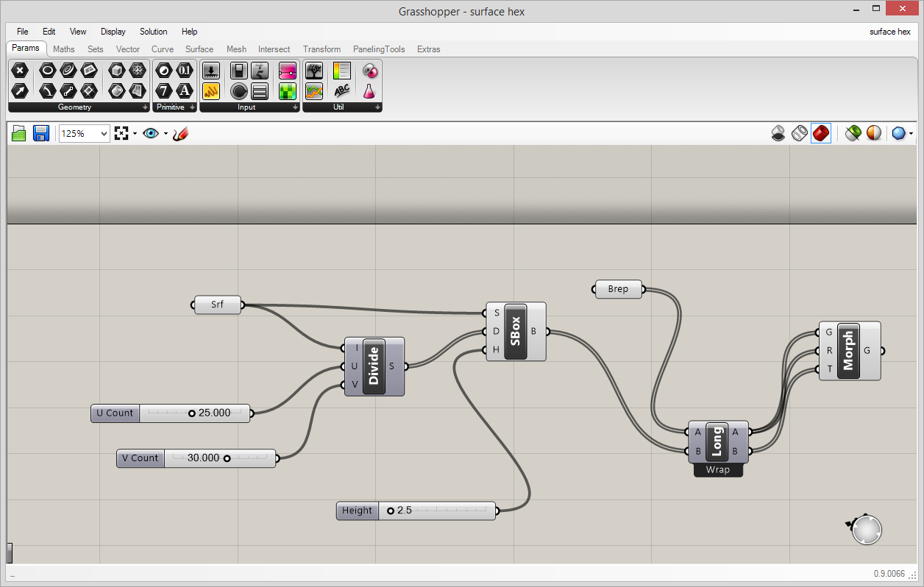Viewport: 924px width, 587px height.
Task: Zoom extents on the canvas toolbar
Action: click(x=121, y=133)
